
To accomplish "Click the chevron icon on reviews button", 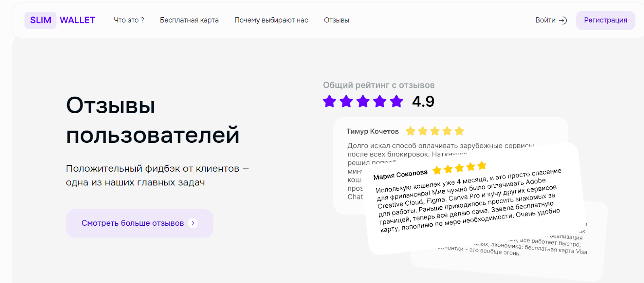I will (x=193, y=223).
